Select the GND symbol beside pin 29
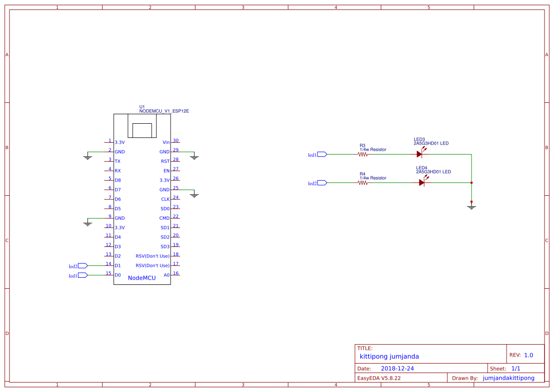 (x=194, y=156)
